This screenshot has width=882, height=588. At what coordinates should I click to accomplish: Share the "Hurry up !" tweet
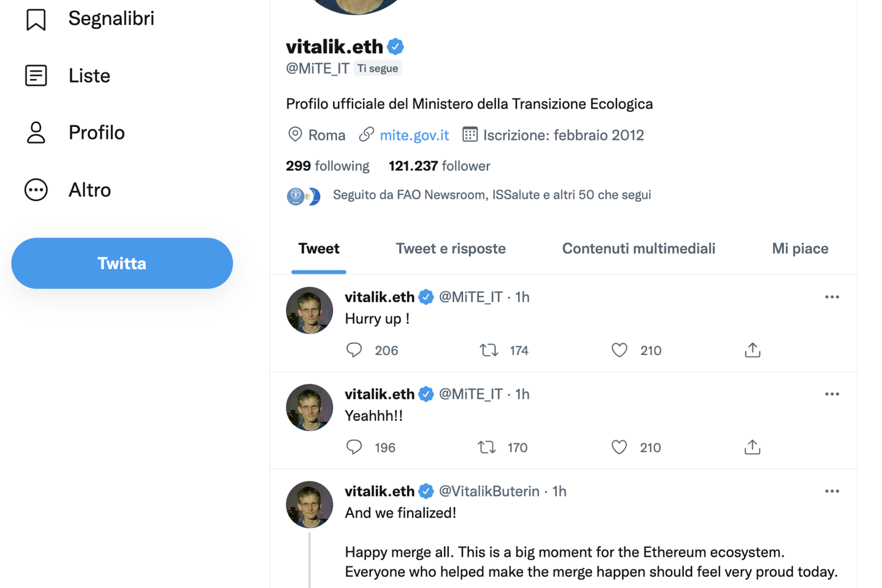tap(752, 350)
